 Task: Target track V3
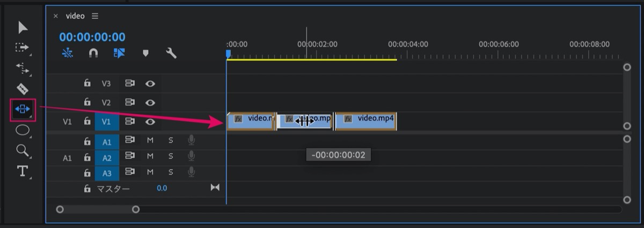106,84
